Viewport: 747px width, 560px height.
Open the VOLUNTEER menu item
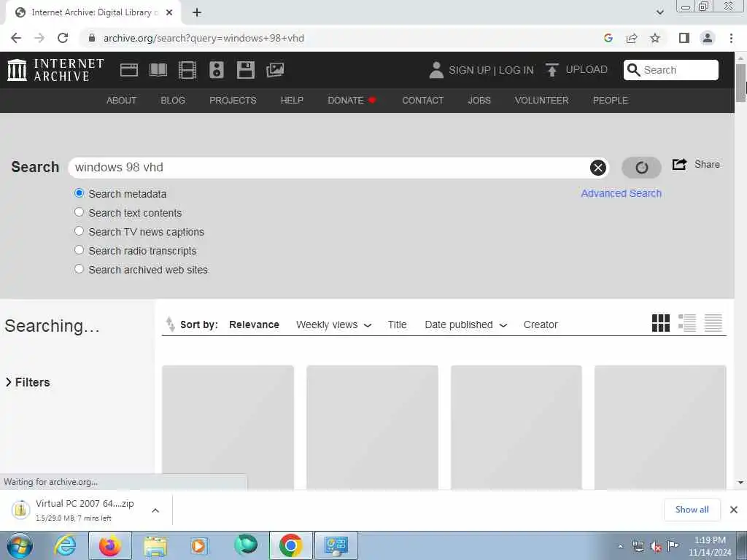click(541, 101)
